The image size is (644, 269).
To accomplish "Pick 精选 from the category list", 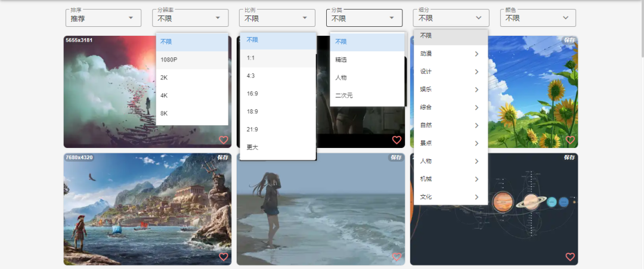I will click(x=341, y=60).
